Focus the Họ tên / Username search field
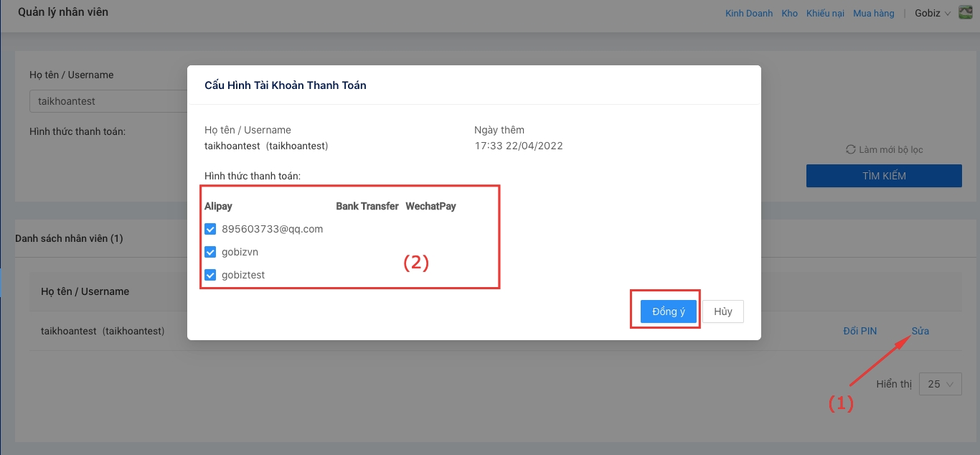Viewport: 980px width, 455px height. coord(108,101)
